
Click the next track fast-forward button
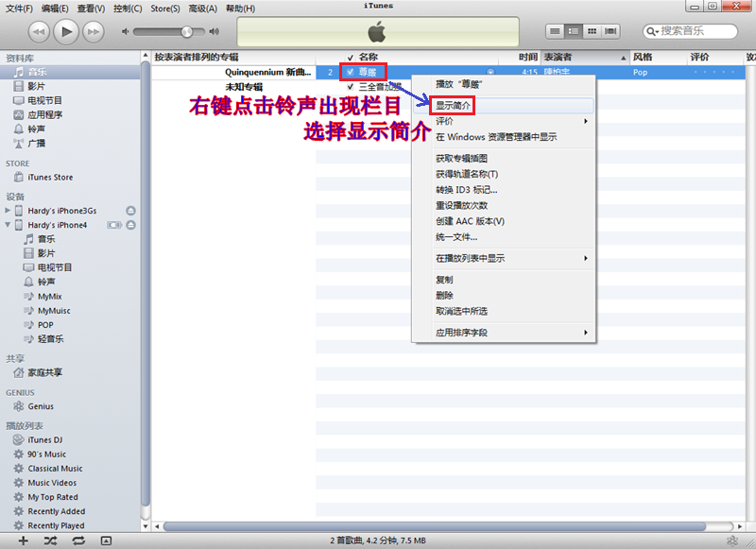[93, 32]
